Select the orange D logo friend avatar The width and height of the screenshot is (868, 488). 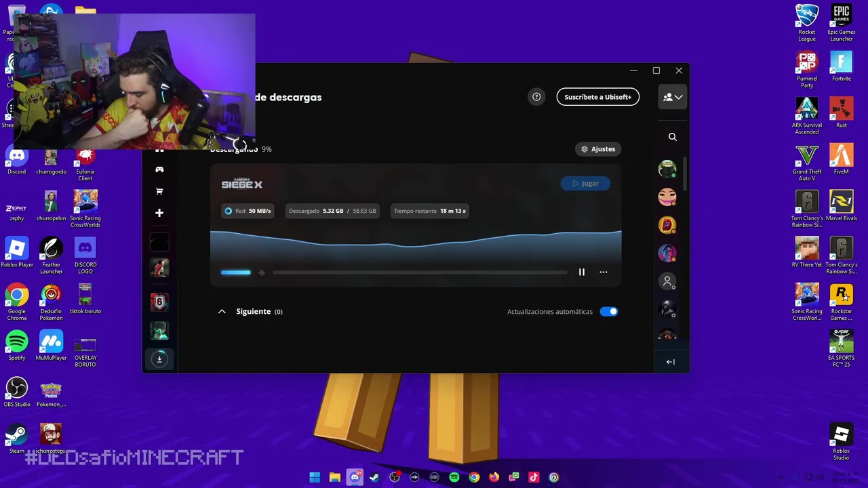(x=667, y=225)
